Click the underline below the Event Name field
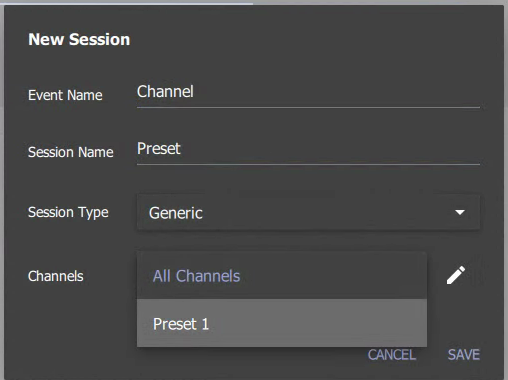The width and height of the screenshot is (508, 380). [308, 108]
